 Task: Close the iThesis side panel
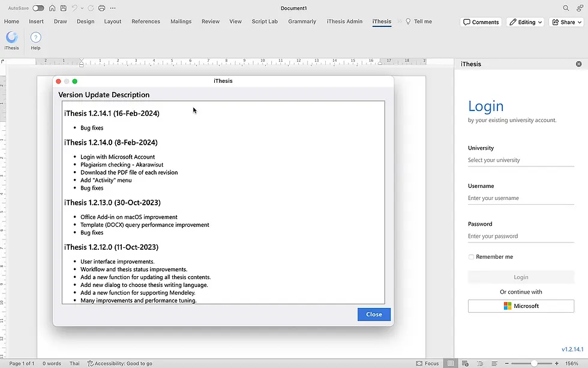(x=579, y=64)
